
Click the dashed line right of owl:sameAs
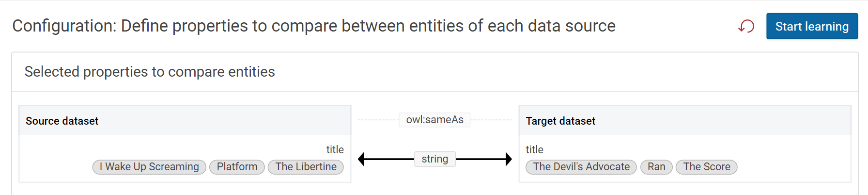point(491,120)
